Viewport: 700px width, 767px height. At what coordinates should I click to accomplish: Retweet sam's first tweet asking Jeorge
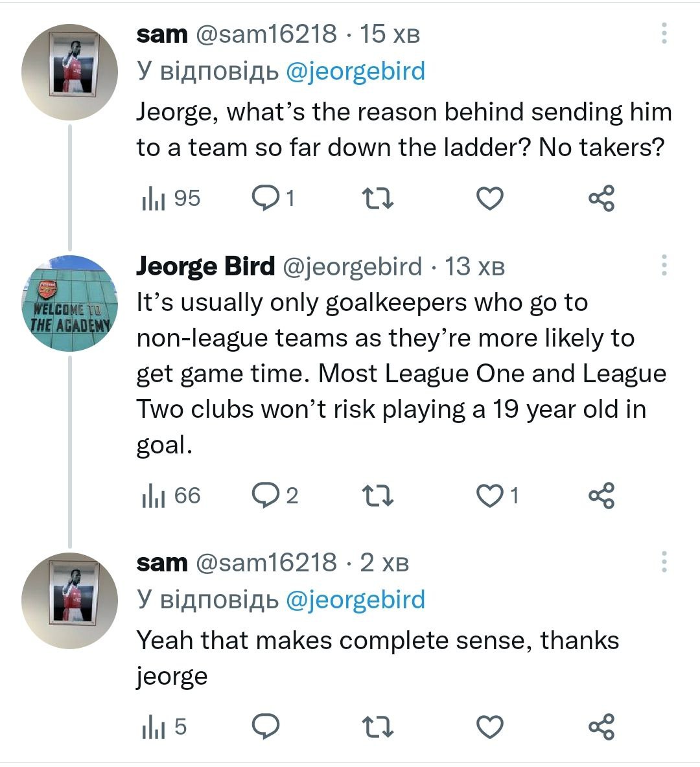click(378, 198)
